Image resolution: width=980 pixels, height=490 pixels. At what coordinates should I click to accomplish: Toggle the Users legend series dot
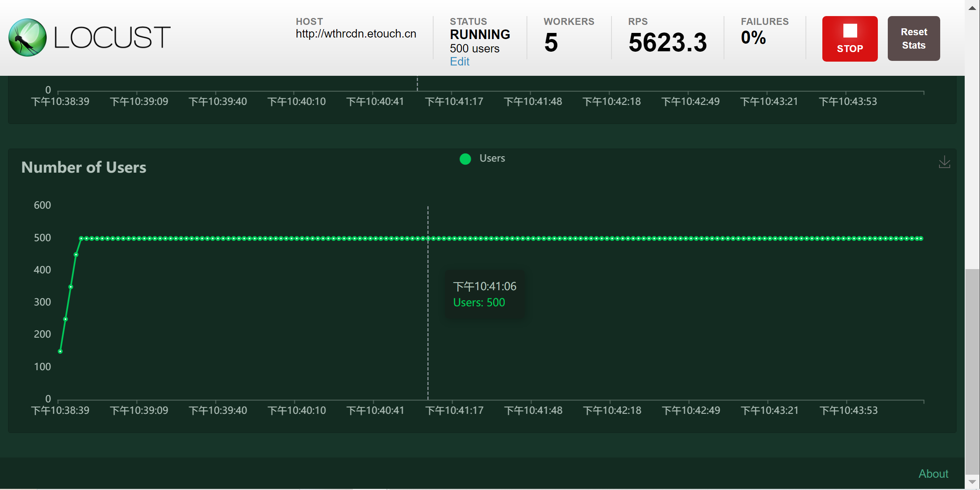tap(465, 158)
